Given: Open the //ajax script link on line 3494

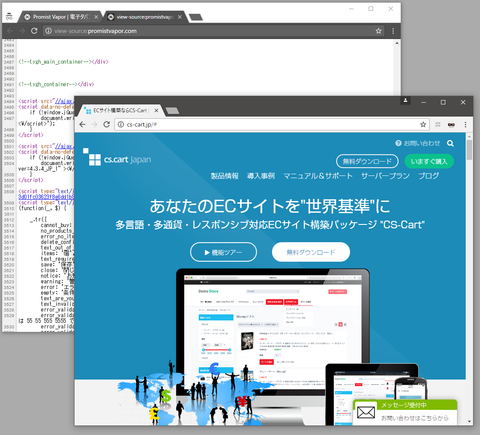Looking at the screenshot, I should [x=64, y=101].
